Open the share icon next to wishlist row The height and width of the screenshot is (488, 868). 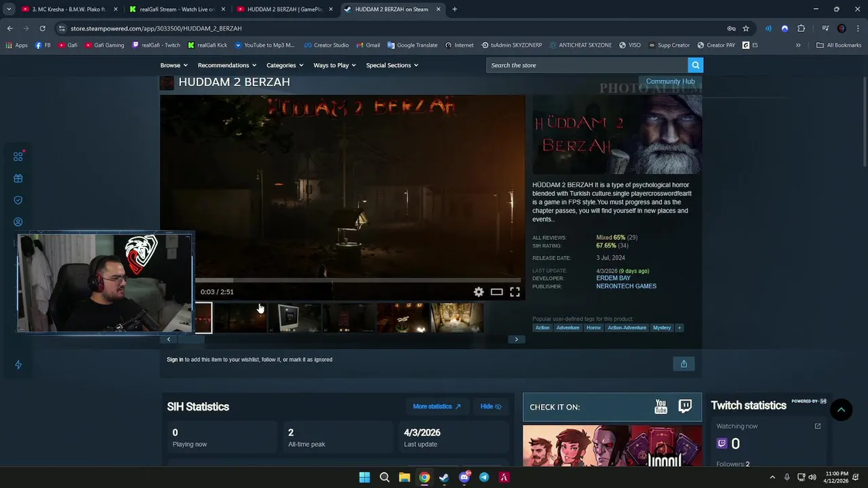click(684, 364)
